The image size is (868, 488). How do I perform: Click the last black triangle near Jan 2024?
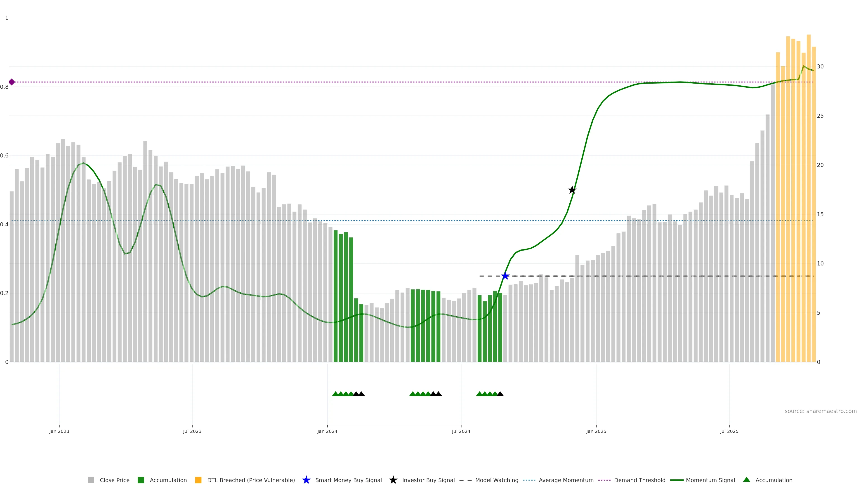[361, 394]
